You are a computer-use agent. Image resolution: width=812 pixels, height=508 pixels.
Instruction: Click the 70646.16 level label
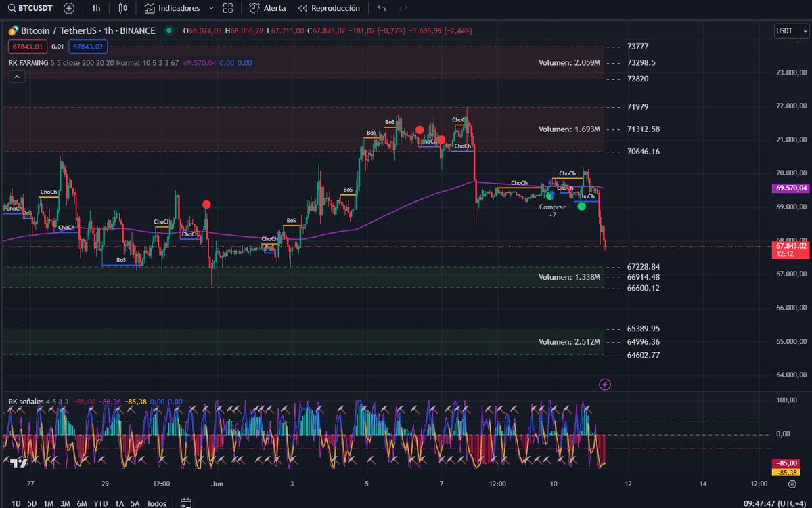[644, 151]
